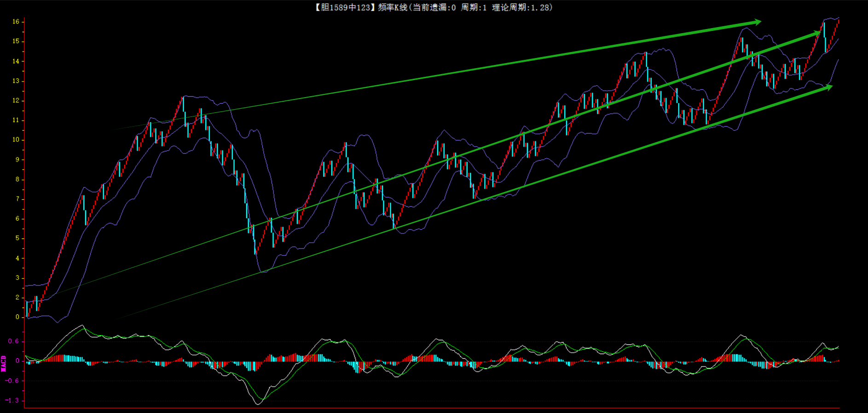The height and width of the screenshot is (413, 868).
Task: Click the 理论周期:1.28 text in title
Action: click(521, 7)
